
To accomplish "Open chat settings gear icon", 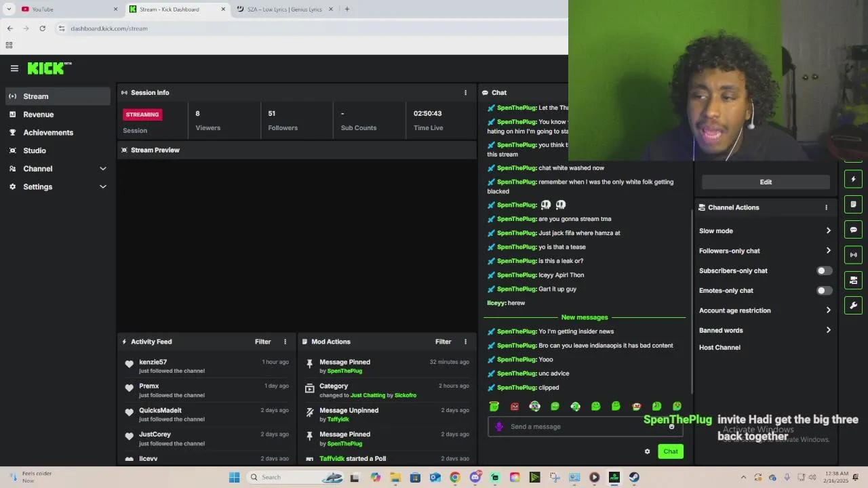I will [x=647, y=451].
